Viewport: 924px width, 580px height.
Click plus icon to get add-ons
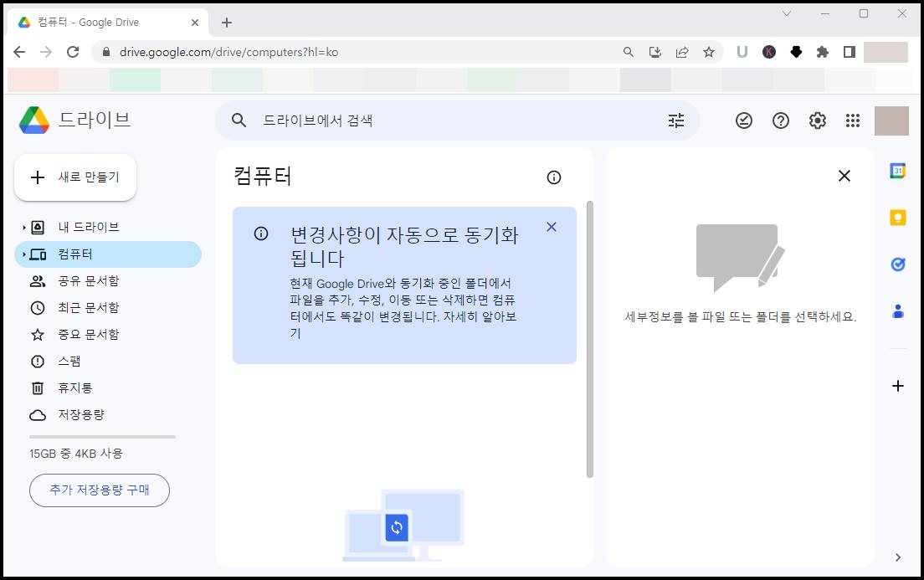coord(897,386)
